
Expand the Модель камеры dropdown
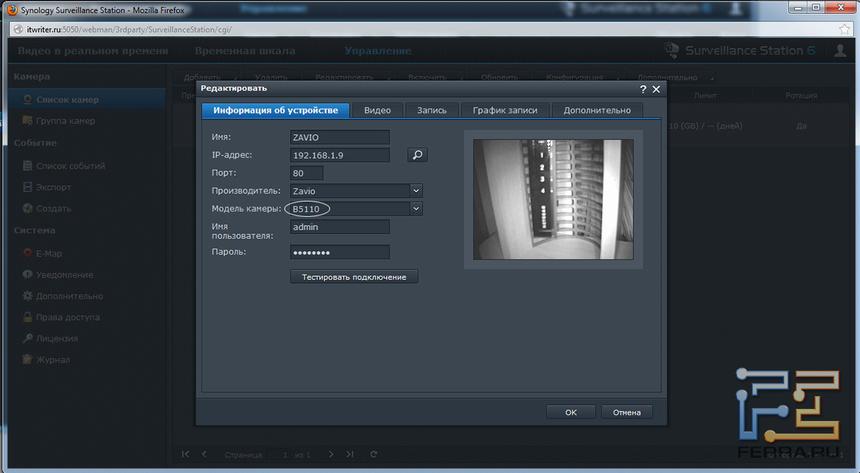416,208
